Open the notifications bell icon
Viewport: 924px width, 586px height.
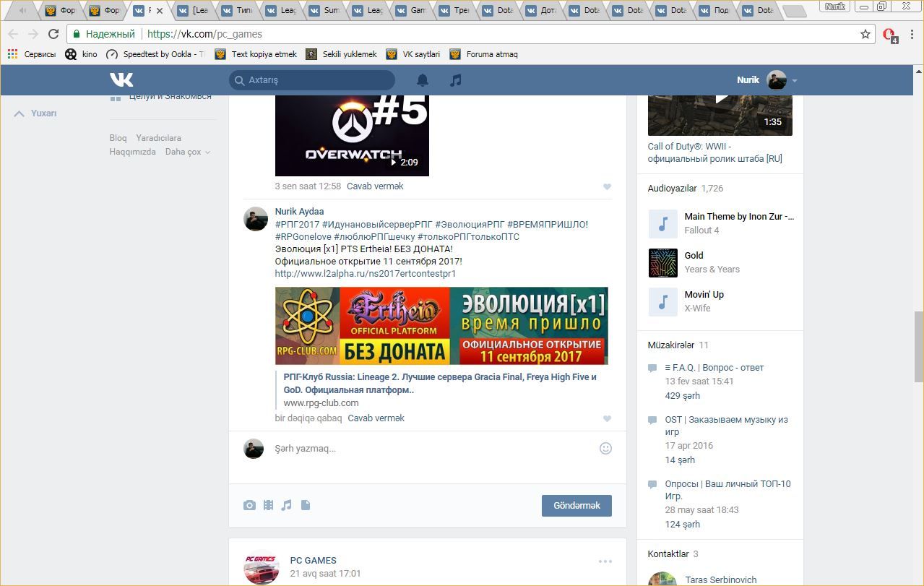tap(423, 80)
